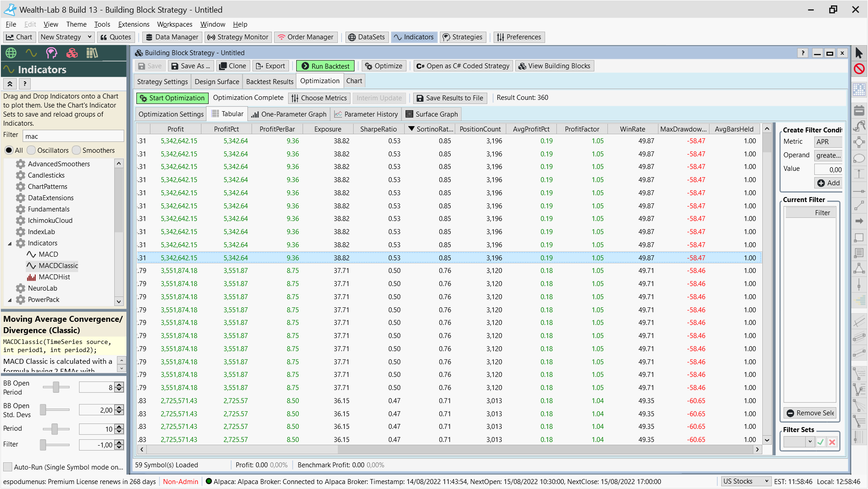Open the Strategy Monitor tool
Image resolution: width=868 pixels, height=489 pixels.
(x=238, y=37)
